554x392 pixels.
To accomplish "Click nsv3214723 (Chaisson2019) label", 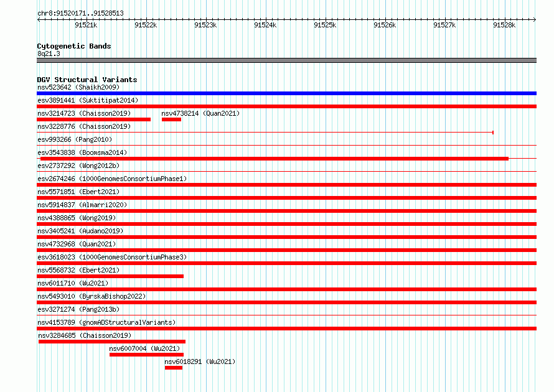I will pyautogui.click(x=84, y=113).
